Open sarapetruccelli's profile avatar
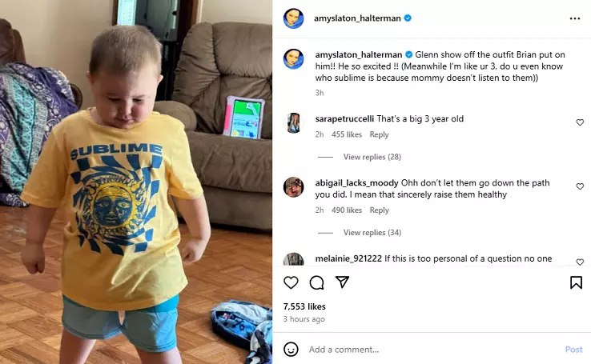This screenshot has height=364, width=591. tap(294, 122)
